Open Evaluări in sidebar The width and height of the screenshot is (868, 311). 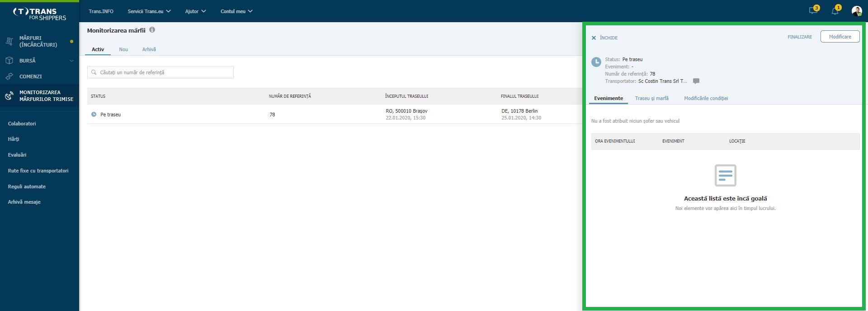coord(17,155)
